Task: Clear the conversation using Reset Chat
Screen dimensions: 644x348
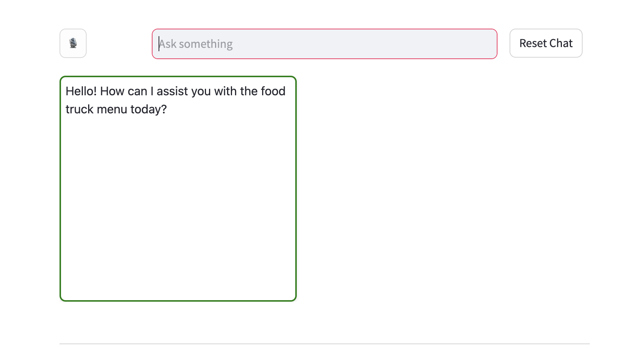Action: pyautogui.click(x=546, y=43)
